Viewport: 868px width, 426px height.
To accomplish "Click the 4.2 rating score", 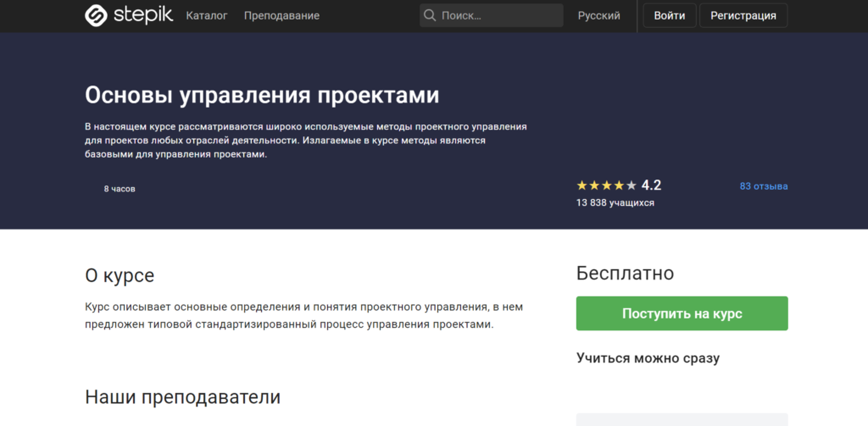I will tap(651, 185).
